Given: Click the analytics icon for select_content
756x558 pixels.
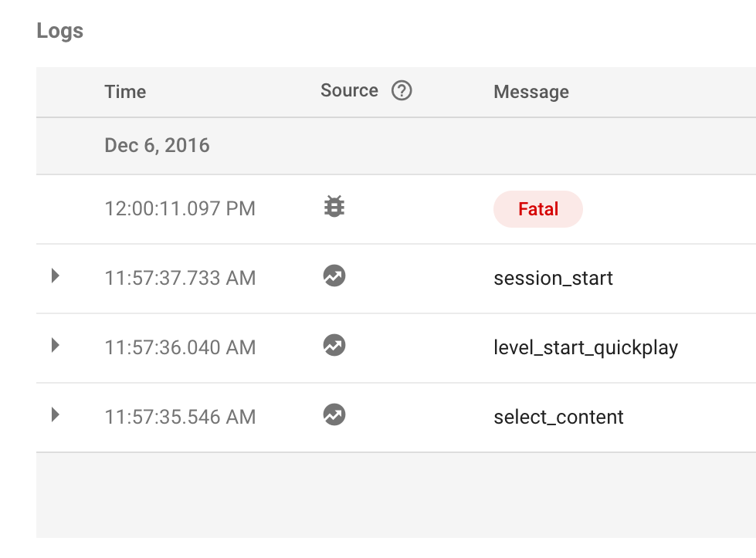Looking at the screenshot, I should click(334, 415).
